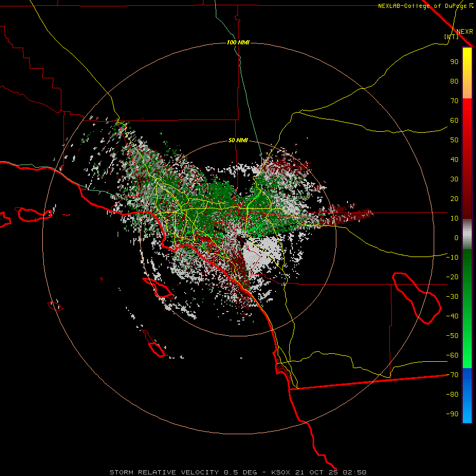Click the yellow top segment of color bar
Viewport: 476px width, 476px height.
[x=467, y=73]
